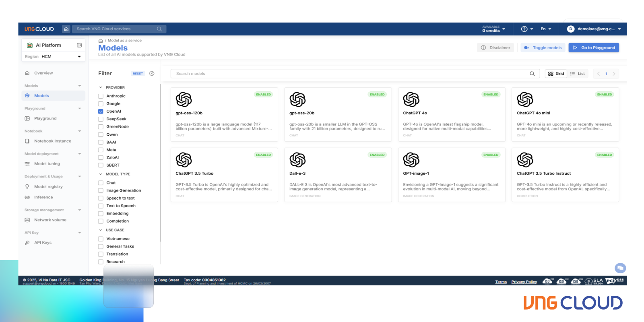The height and width of the screenshot is (322, 644).
Task: Check the Google provider checkbox
Action: [101, 104]
